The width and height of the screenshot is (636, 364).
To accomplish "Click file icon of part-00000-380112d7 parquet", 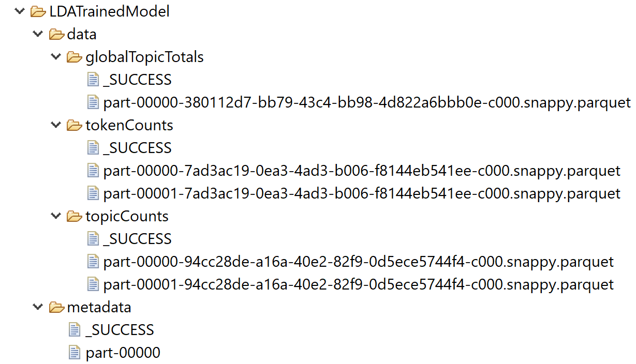I will pyautogui.click(x=93, y=102).
